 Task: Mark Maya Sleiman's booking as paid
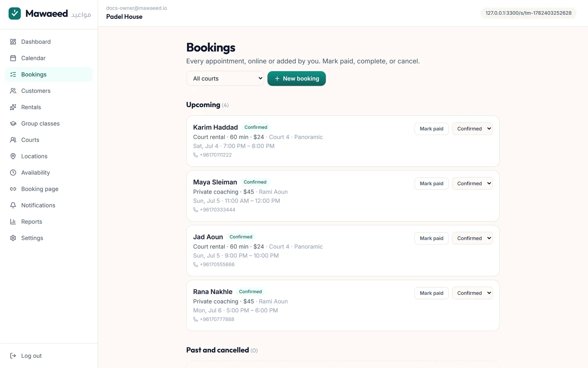[432, 184]
